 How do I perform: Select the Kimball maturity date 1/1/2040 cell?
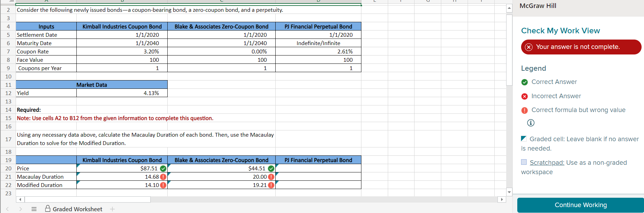pyautogui.click(x=122, y=43)
